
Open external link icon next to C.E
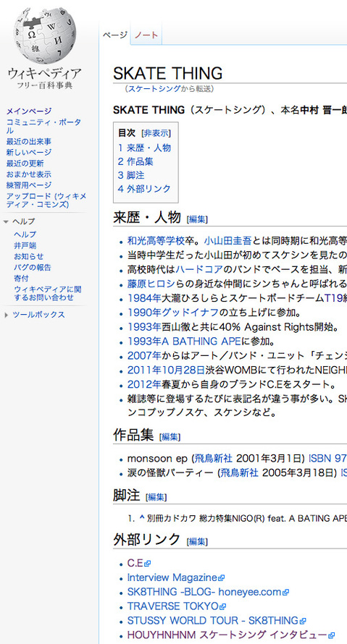pos(148,564)
